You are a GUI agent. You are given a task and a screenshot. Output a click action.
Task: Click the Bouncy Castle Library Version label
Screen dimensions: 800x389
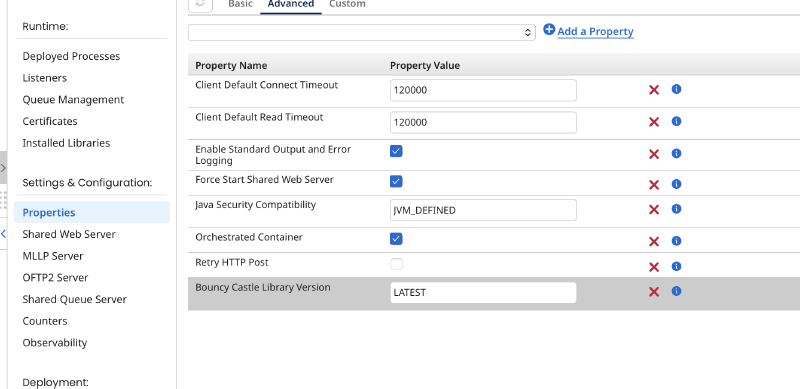tap(263, 287)
